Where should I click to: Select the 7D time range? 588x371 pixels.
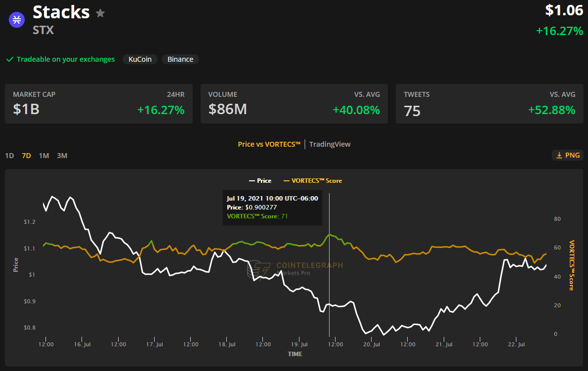[27, 156]
